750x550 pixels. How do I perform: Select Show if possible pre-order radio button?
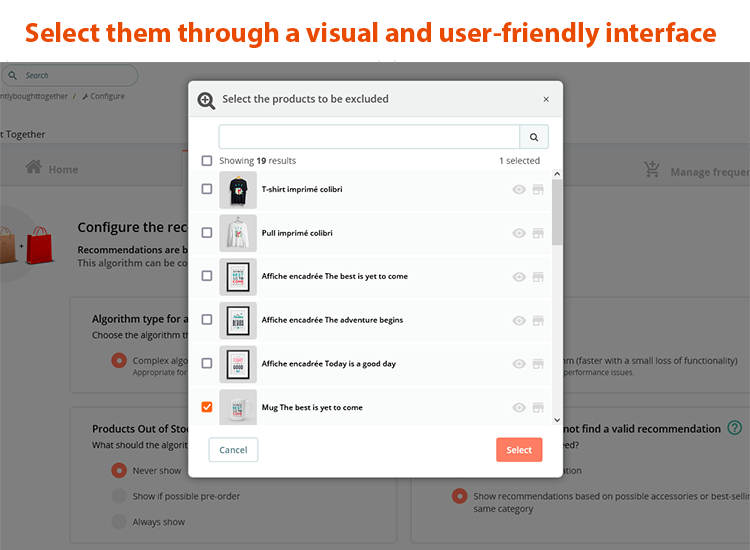click(x=119, y=496)
